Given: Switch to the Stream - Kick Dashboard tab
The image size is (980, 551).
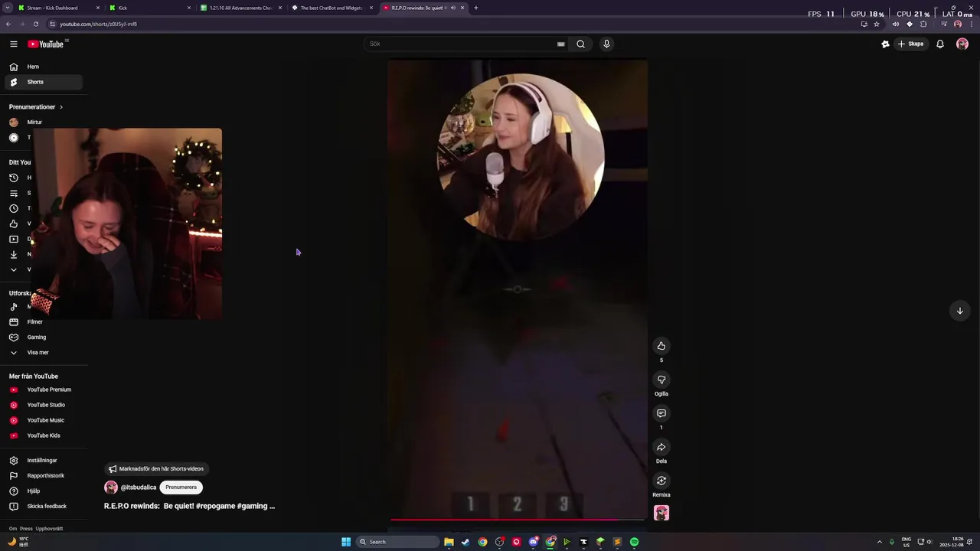Looking at the screenshot, I should coord(60,8).
